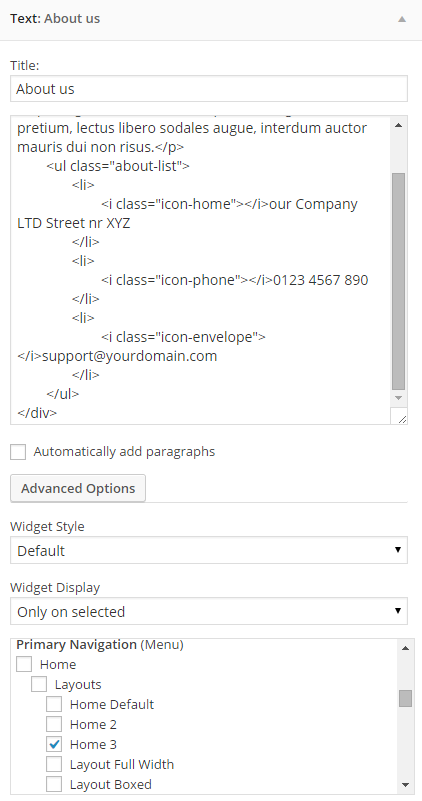Check the Layouts menu item
The image size is (422, 801).
(x=39, y=685)
